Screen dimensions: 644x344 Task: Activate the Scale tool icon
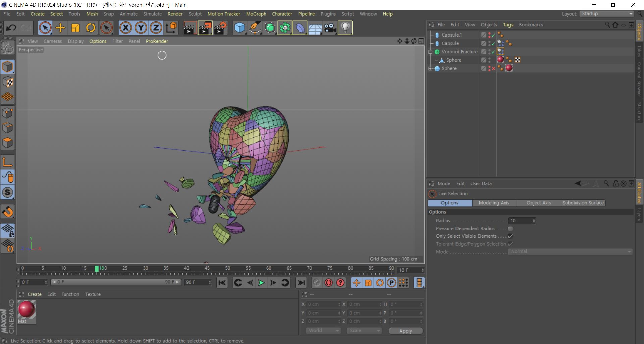point(75,28)
